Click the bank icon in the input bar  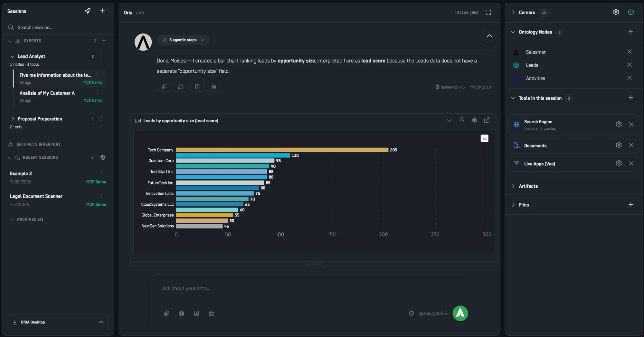pos(211,313)
